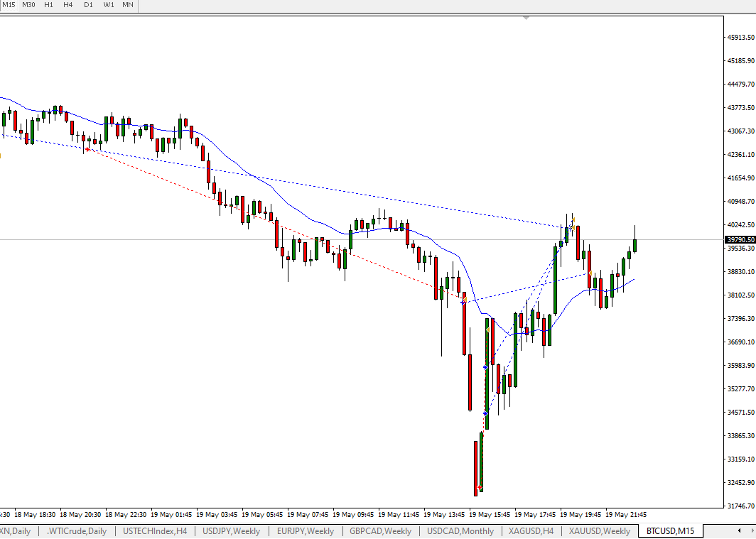Switch to USTECHIndex,H4 chart tab

(155, 531)
